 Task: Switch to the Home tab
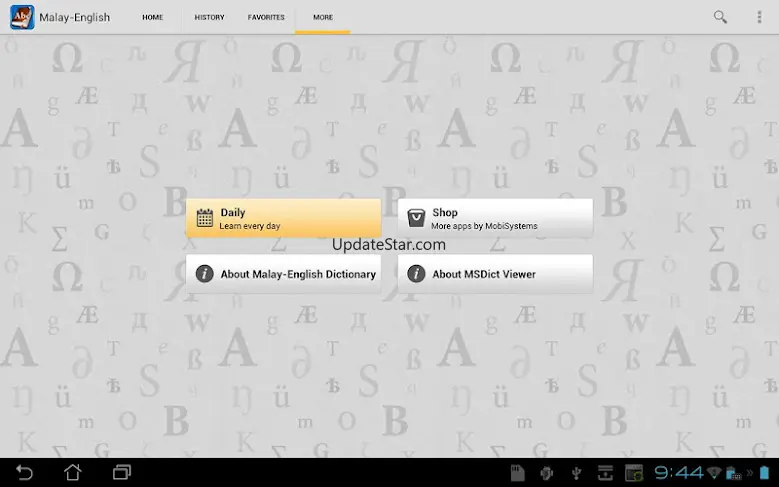[x=152, y=17]
